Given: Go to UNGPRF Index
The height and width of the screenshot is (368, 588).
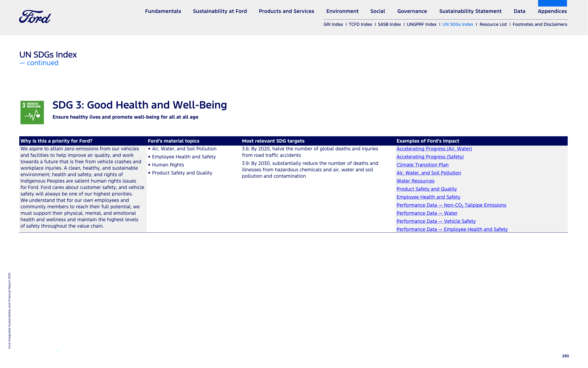Looking at the screenshot, I should (x=422, y=24).
